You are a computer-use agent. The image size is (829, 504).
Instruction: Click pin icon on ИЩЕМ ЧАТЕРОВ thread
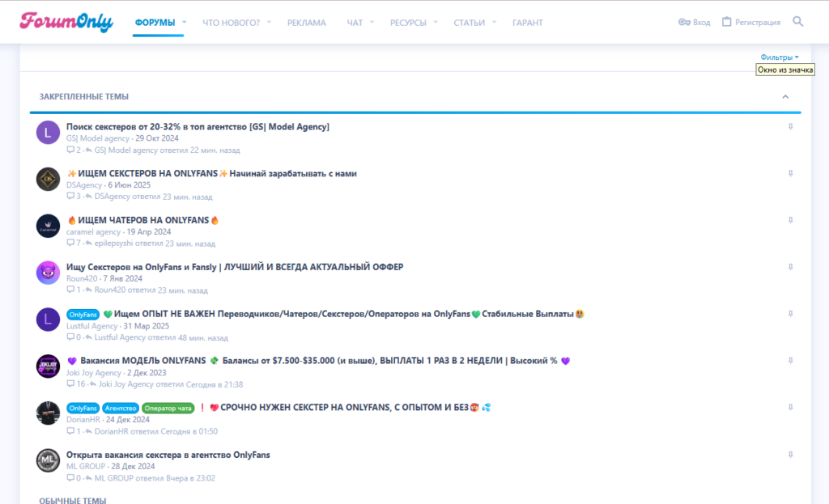[x=790, y=220]
